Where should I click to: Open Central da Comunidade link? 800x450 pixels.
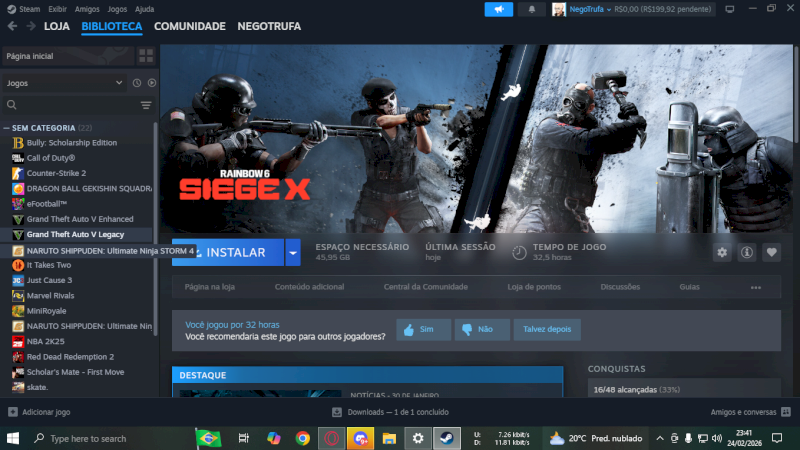pos(426,287)
